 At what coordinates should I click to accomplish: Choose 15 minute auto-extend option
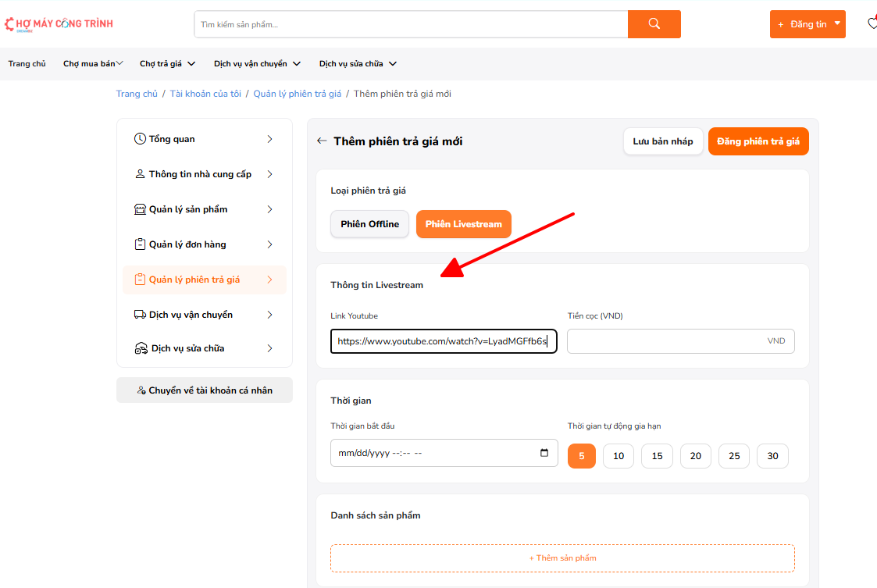(657, 456)
